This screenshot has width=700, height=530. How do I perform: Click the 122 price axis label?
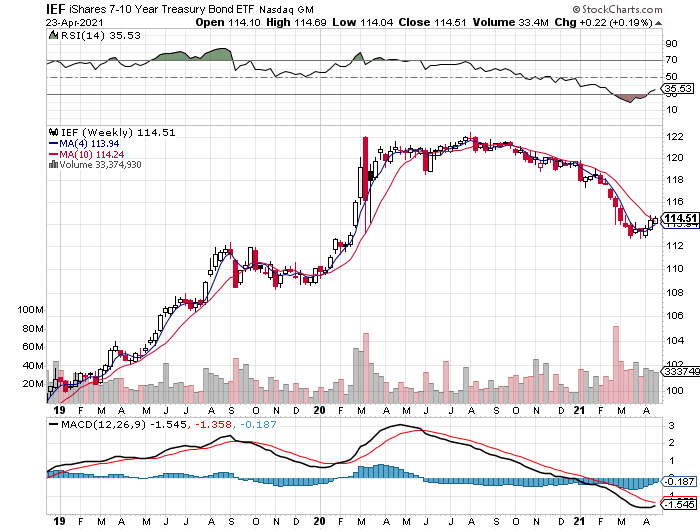tap(674, 137)
